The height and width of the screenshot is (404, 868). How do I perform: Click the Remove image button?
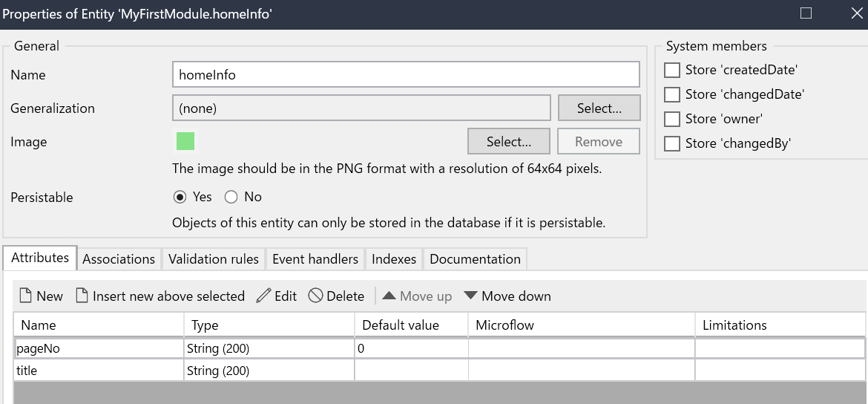[598, 142]
